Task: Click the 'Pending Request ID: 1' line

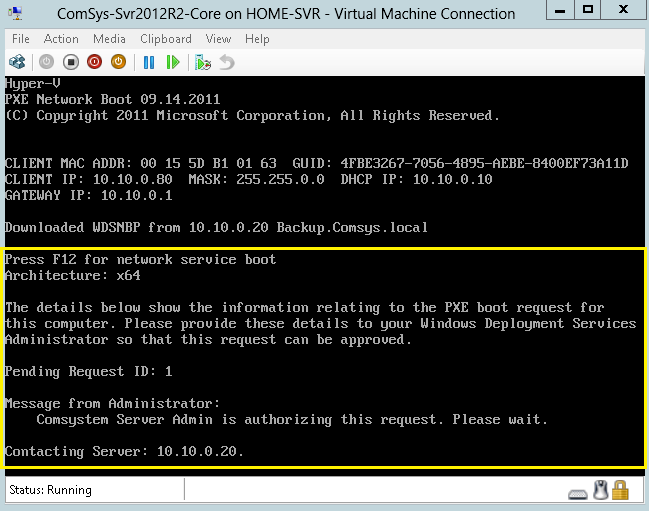Action: tap(89, 372)
